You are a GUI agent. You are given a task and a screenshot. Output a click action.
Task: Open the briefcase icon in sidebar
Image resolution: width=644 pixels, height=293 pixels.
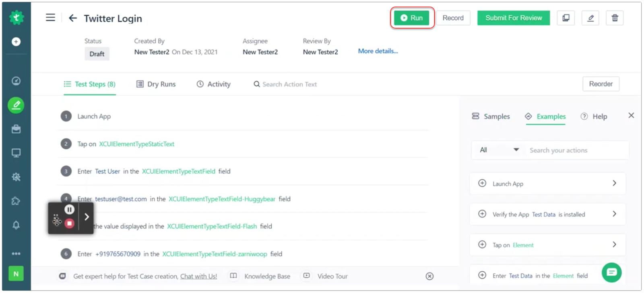point(16,129)
